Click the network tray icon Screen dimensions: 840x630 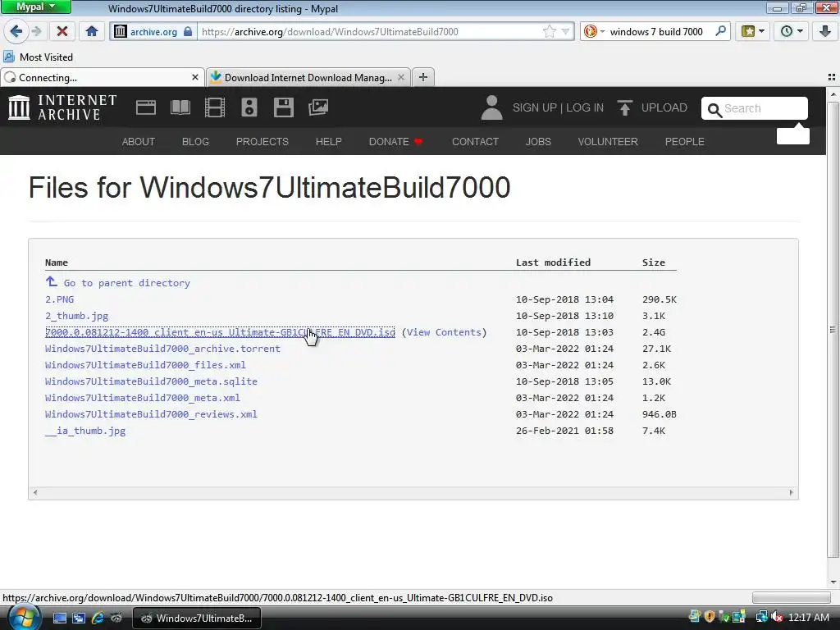click(x=761, y=617)
